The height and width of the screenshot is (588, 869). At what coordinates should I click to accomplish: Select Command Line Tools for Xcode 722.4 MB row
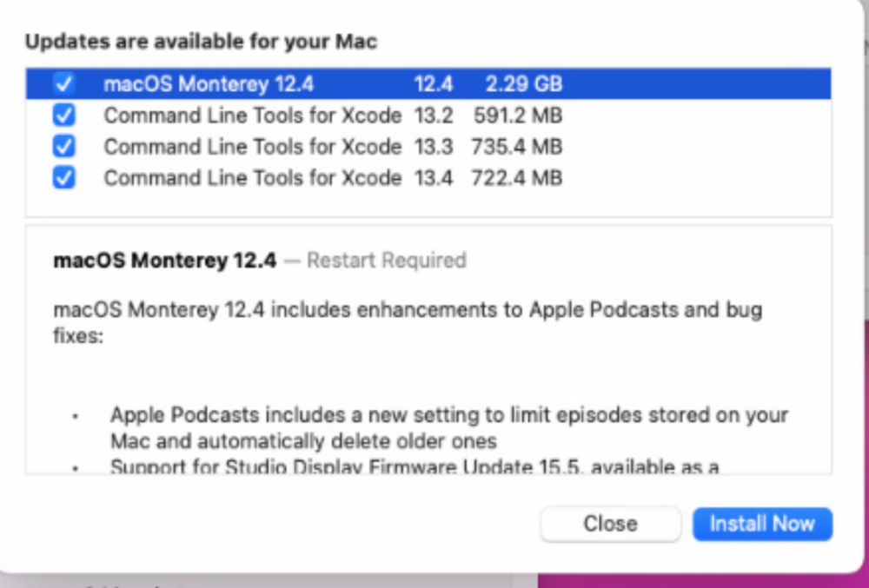[428, 178]
